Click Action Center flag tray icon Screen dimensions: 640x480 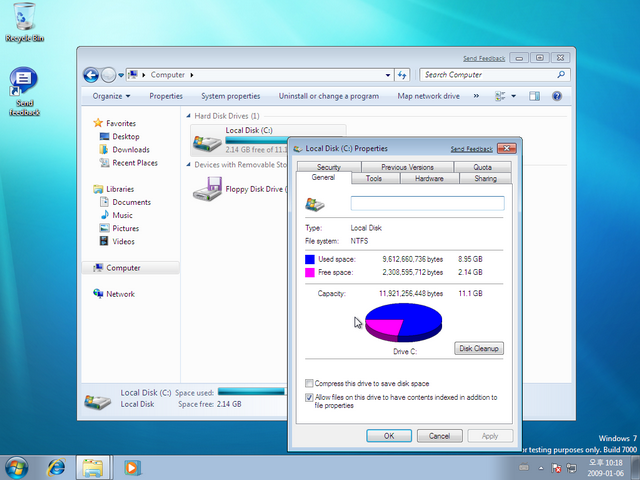[x=556, y=468]
